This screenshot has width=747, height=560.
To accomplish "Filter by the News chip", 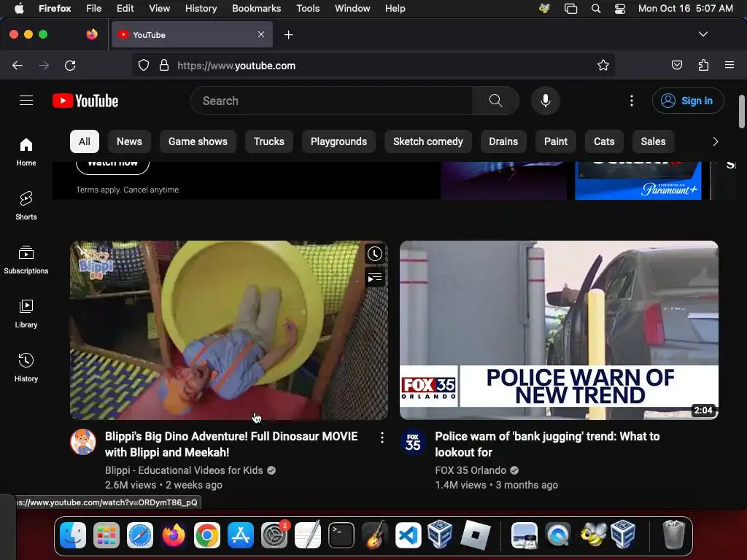I will click(129, 141).
